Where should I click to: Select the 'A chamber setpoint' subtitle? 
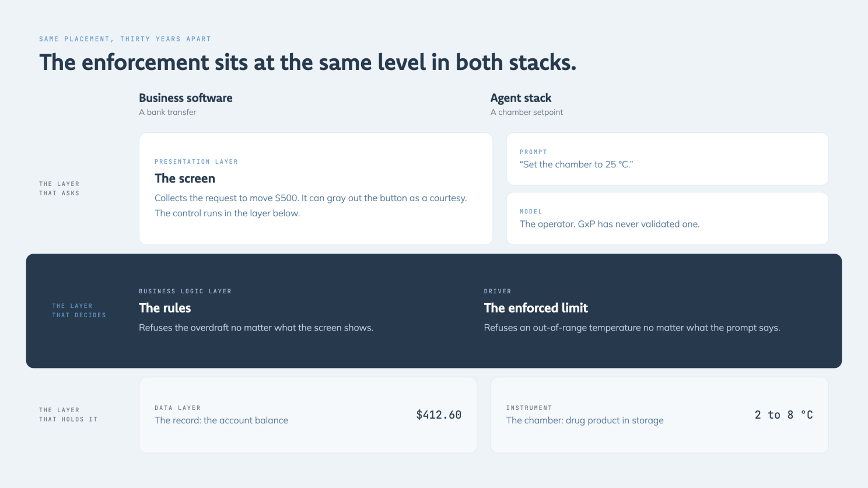click(527, 112)
